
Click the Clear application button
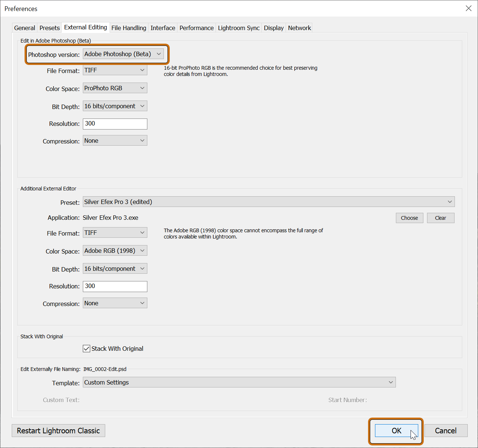point(441,218)
